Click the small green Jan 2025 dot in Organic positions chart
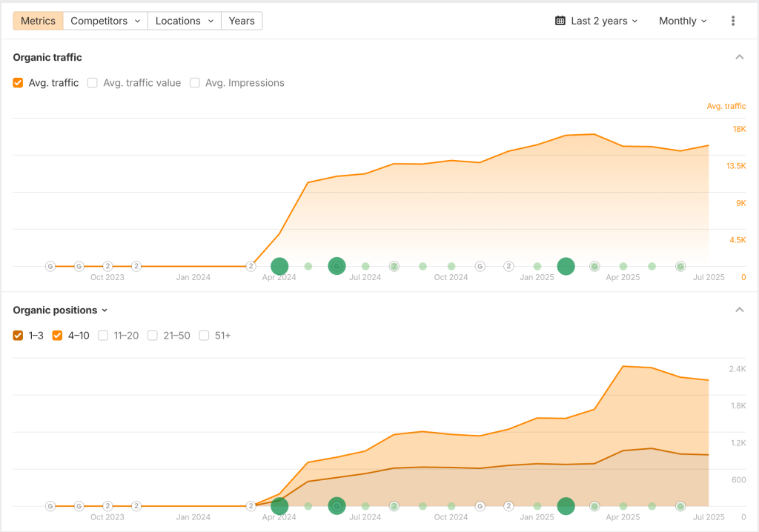The image size is (759, 532). [537, 506]
